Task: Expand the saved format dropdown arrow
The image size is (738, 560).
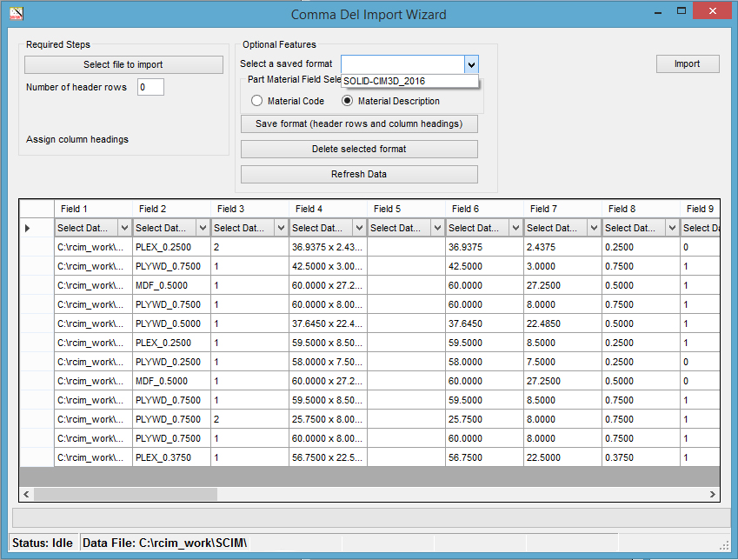Action: (470, 64)
